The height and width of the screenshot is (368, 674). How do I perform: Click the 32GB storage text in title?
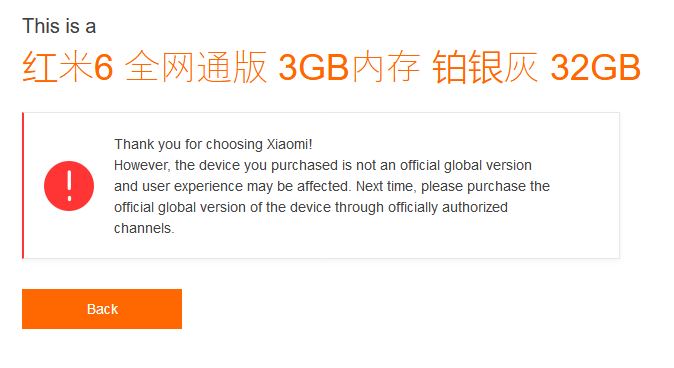(x=595, y=67)
